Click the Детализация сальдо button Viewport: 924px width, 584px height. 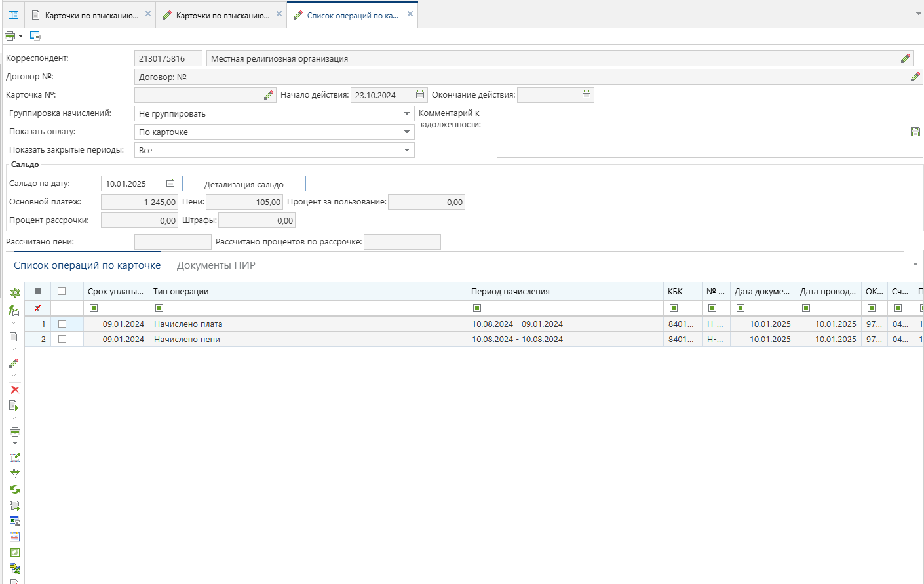[x=244, y=184]
